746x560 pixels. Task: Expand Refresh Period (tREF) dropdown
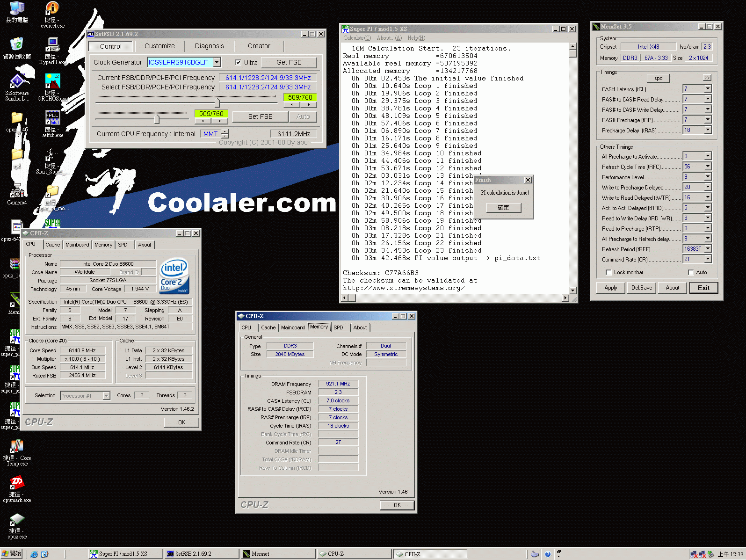pos(708,249)
